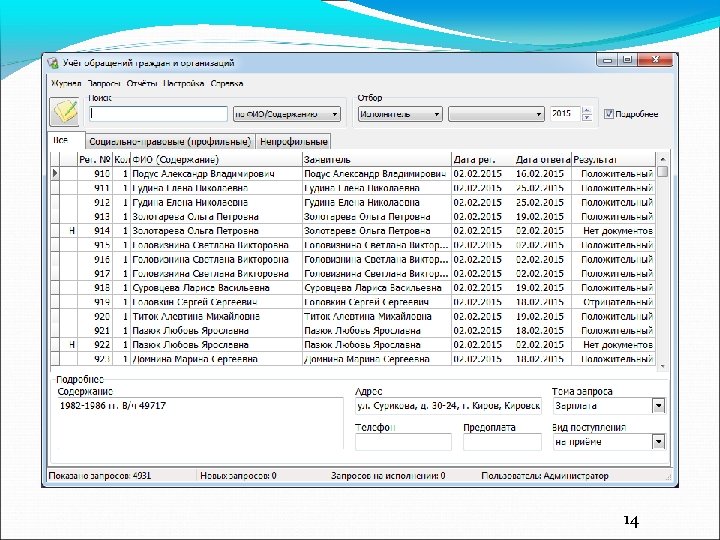Image resolution: width=720 pixels, height=540 pixels.
Task: Switch to Социально-правовые (профильные) tab
Action: [170, 141]
